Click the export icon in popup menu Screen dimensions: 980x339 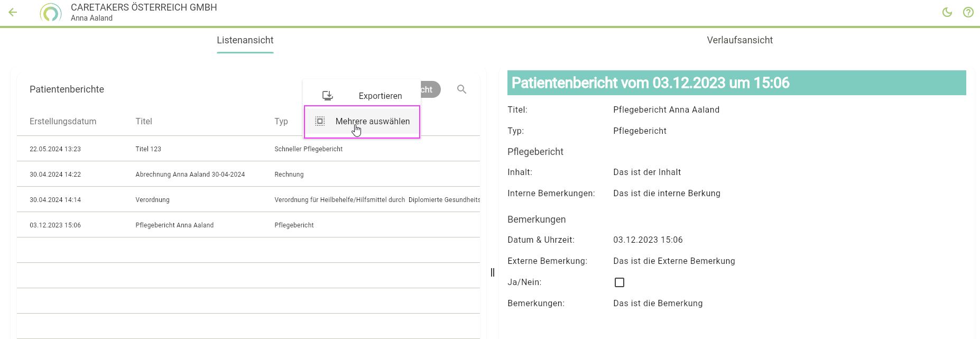coord(328,96)
